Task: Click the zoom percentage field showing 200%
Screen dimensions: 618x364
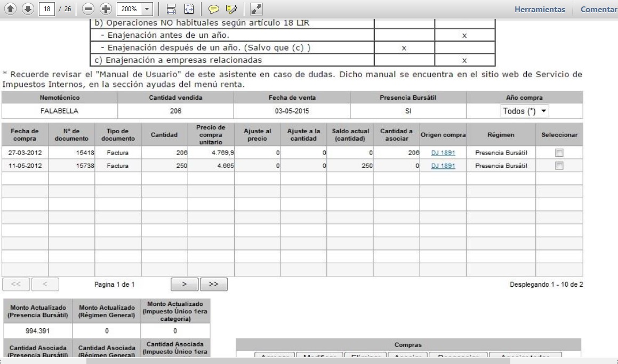Action: pyautogui.click(x=129, y=9)
